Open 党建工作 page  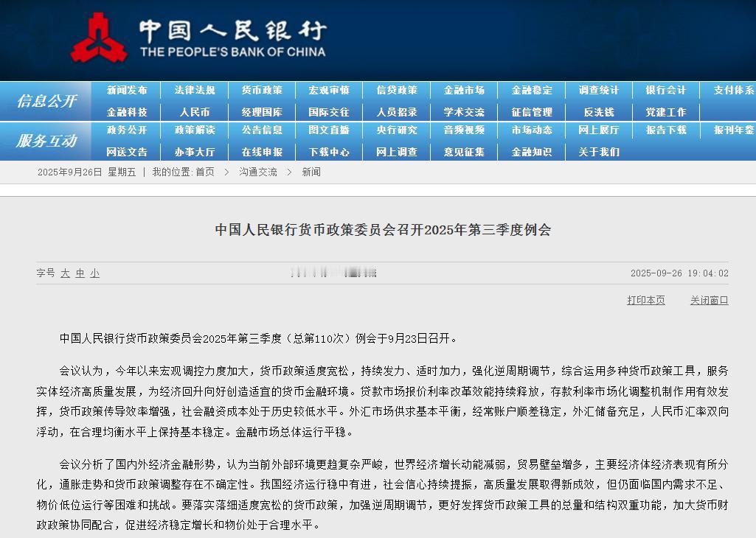(666, 112)
